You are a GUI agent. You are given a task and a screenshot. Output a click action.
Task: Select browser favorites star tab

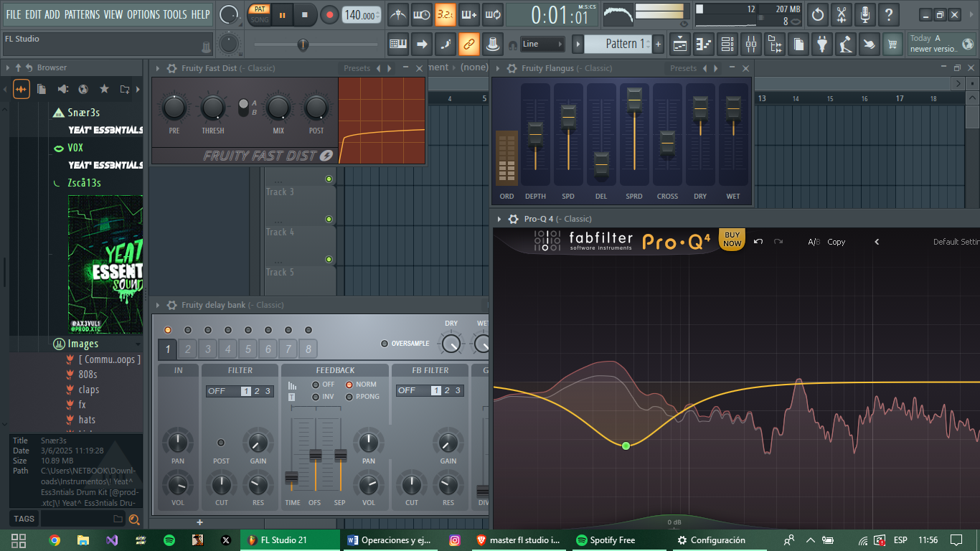(104, 89)
